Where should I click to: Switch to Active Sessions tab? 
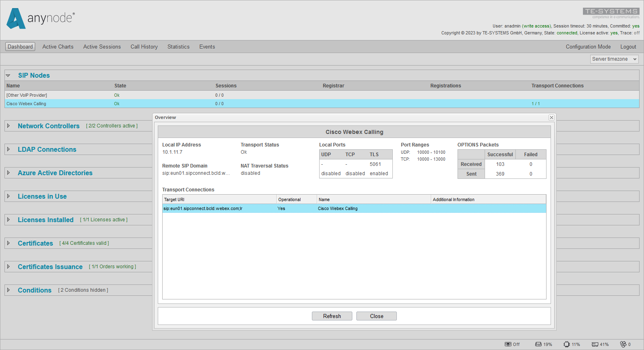coord(102,47)
